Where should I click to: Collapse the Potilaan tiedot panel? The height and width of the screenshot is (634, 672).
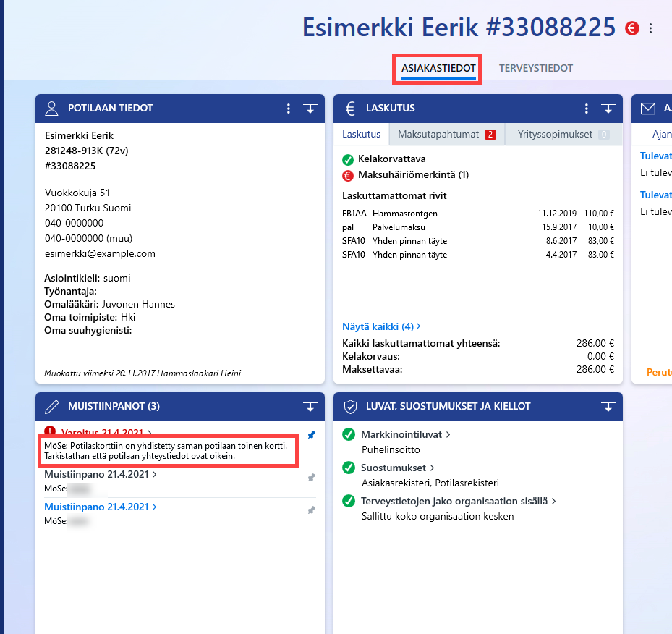point(310,109)
